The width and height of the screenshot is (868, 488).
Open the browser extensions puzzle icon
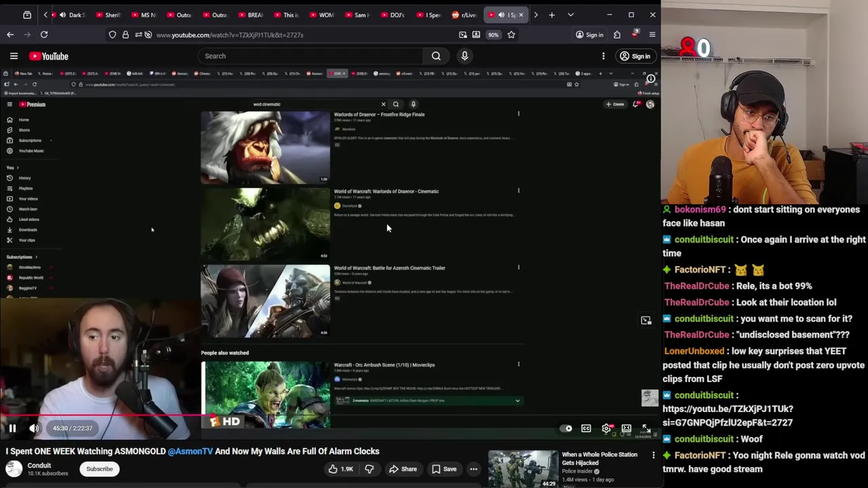(x=617, y=35)
